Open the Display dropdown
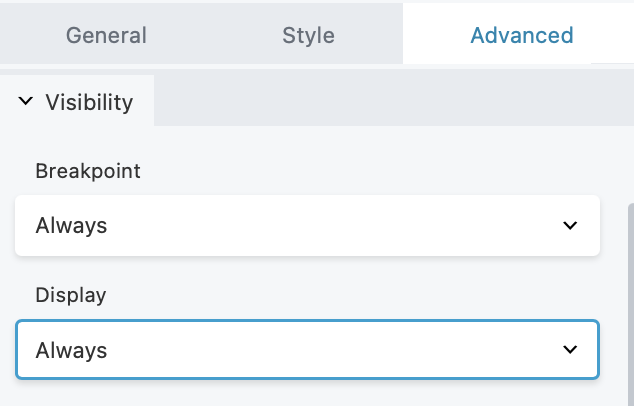 (x=307, y=350)
